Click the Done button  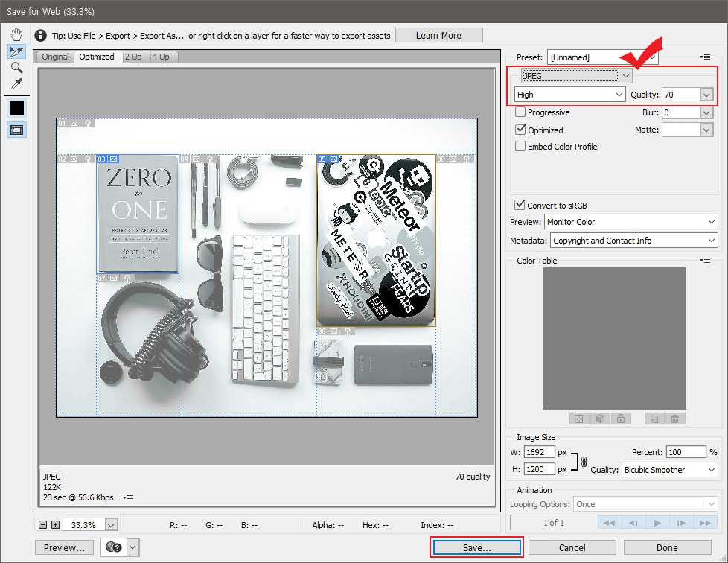667,547
